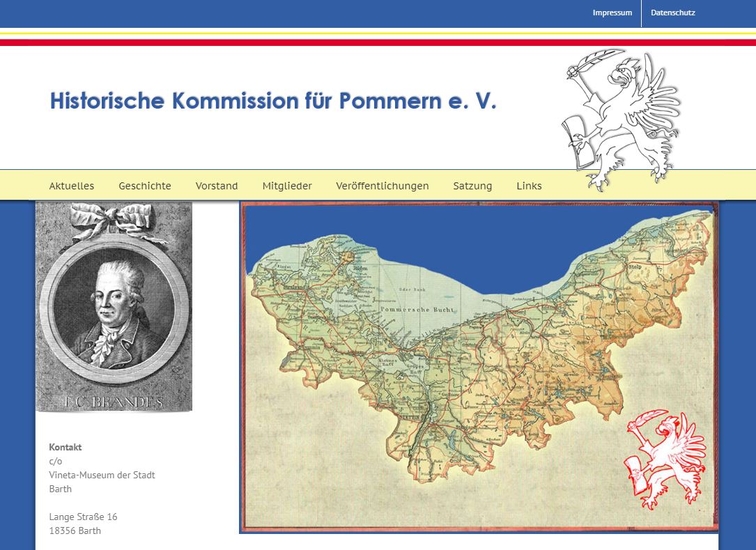Click the white griffin logo in header
Image resolution: width=756 pixels, height=550 pixels.
620,118
